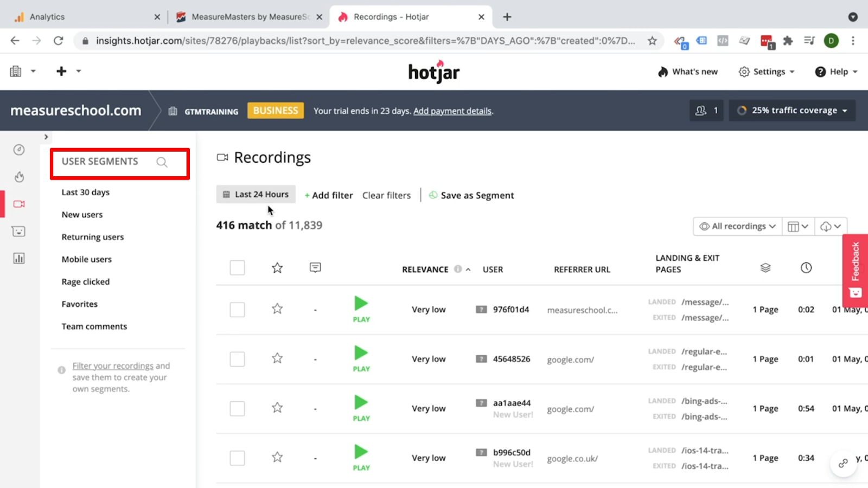Screen dimensions: 868x488
Task: Search user segments magnifier icon
Action: (x=162, y=162)
